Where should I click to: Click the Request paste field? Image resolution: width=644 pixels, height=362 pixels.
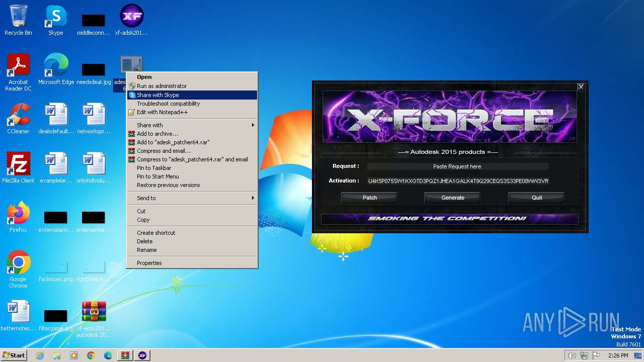[x=457, y=166]
